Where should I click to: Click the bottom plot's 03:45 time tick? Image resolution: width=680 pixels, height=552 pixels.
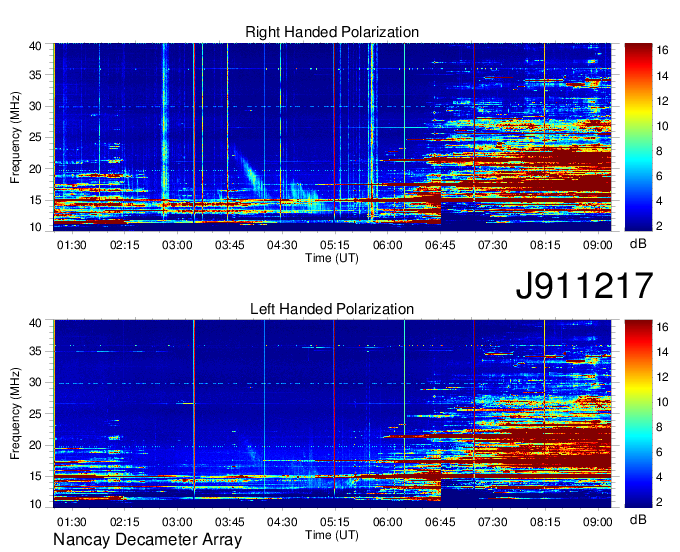[x=230, y=522]
